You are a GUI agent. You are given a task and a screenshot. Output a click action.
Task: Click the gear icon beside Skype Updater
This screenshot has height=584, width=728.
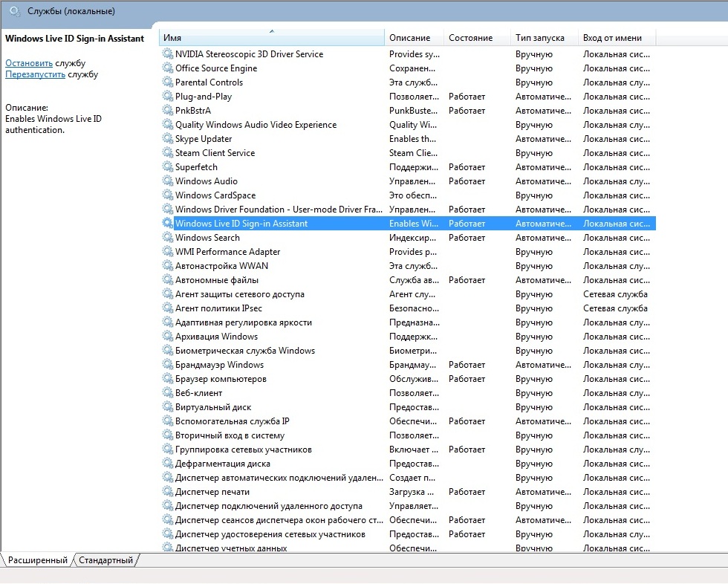click(168, 139)
